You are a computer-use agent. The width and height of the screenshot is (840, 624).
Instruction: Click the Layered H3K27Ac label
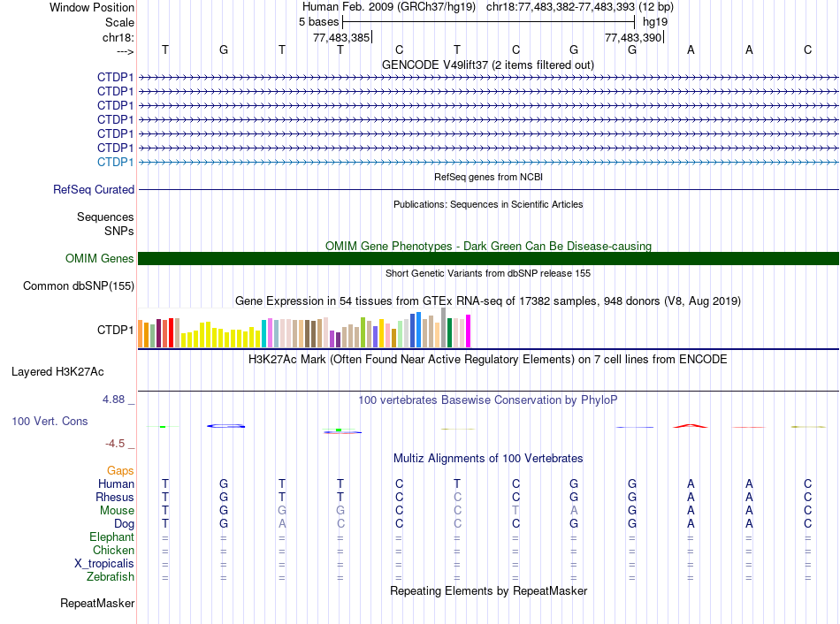point(57,372)
